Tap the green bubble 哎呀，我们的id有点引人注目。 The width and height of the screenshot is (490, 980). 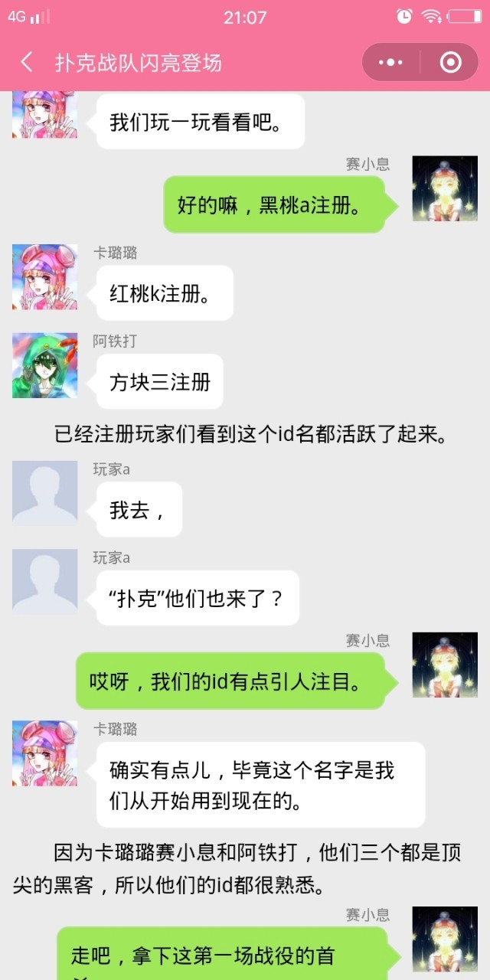[237, 681]
